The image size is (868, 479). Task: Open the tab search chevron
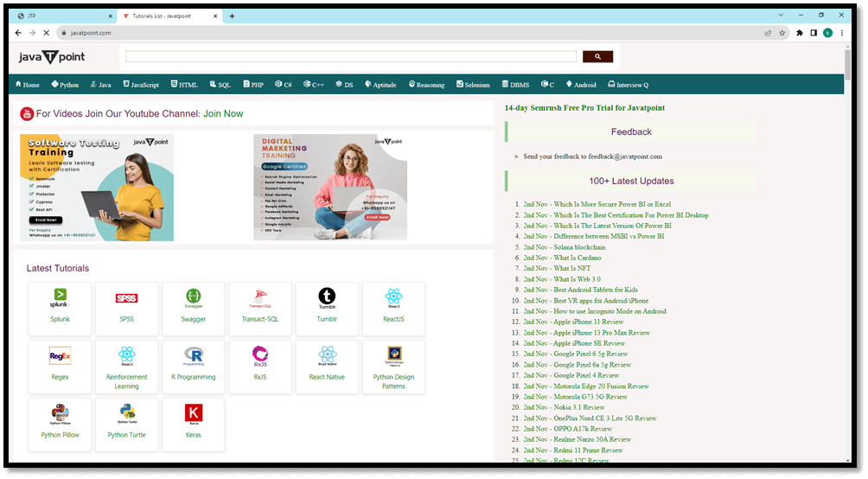pyautogui.click(x=781, y=16)
